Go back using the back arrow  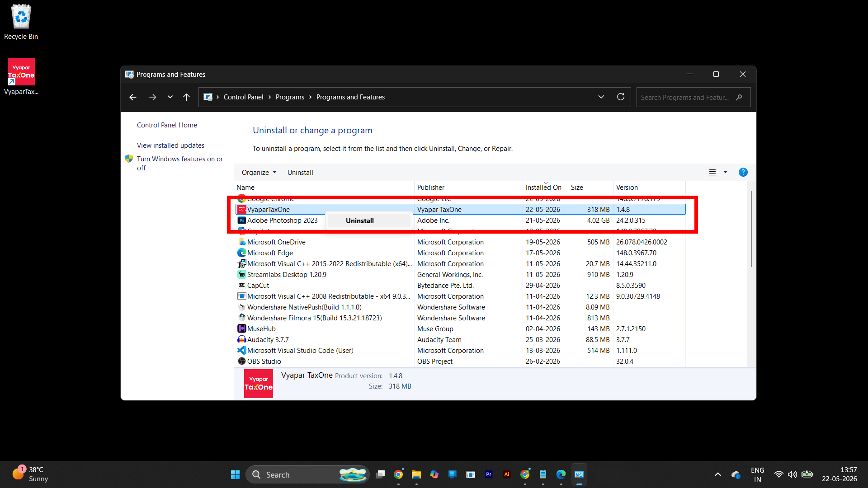tap(133, 97)
